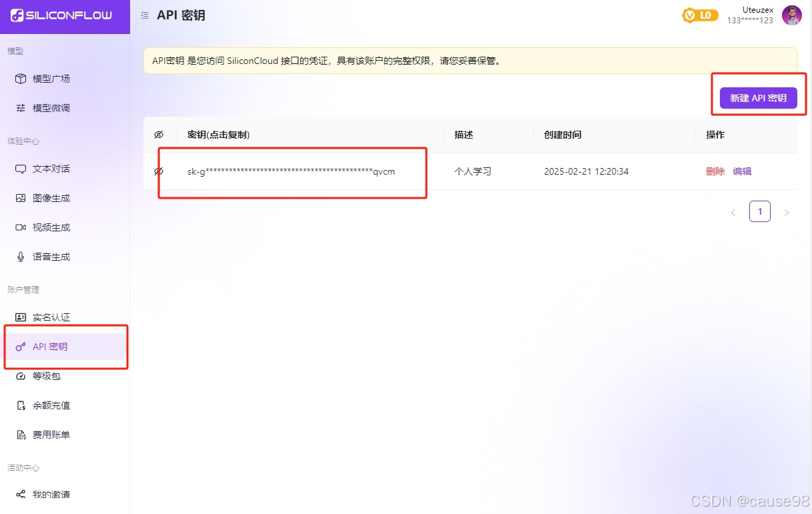The width and height of the screenshot is (812, 514).
Task: Click the SiliconFlow logo
Action: coord(61,15)
